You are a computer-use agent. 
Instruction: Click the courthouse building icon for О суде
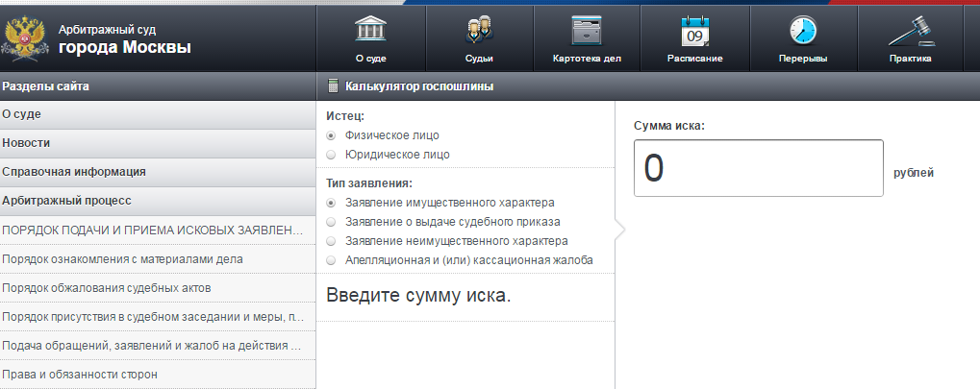pos(371,31)
